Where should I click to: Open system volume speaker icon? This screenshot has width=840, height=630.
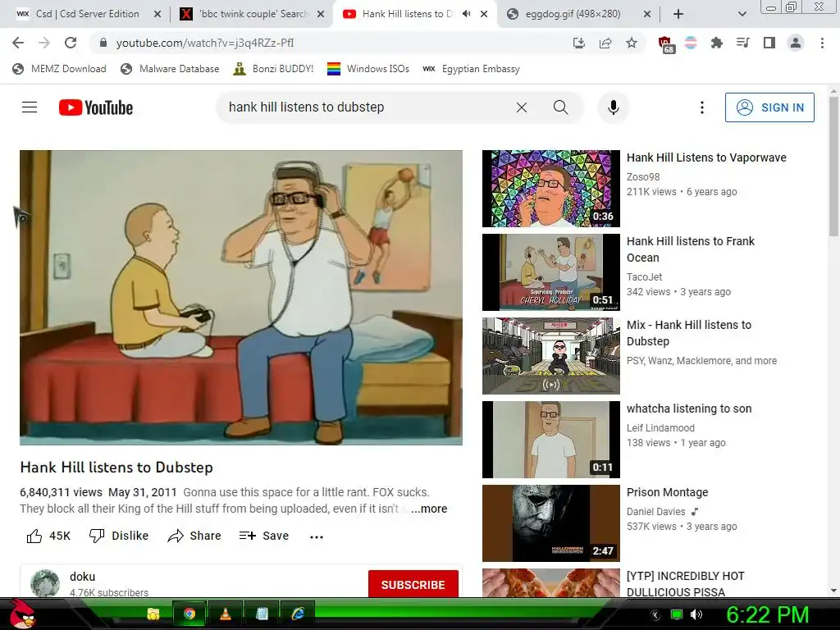click(696, 614)
